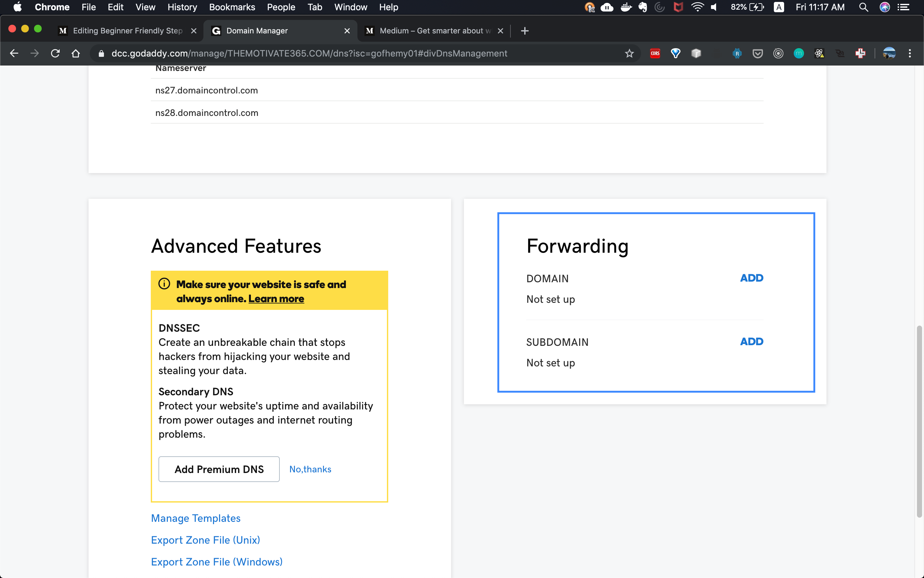The height and width of the screenshot is (578, 924).
Task: Open the blue diamond extension icon
Action: pos(675,54)
